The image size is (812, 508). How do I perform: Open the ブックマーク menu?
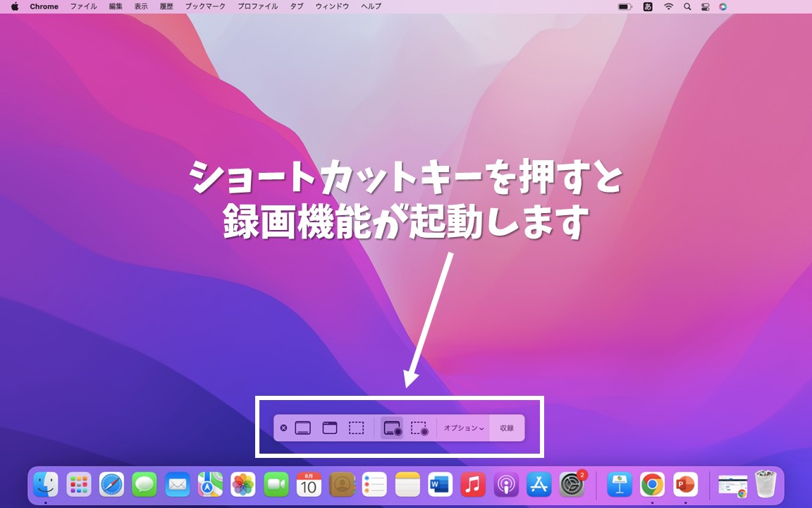pyautogui.click(x=204, y=6)
